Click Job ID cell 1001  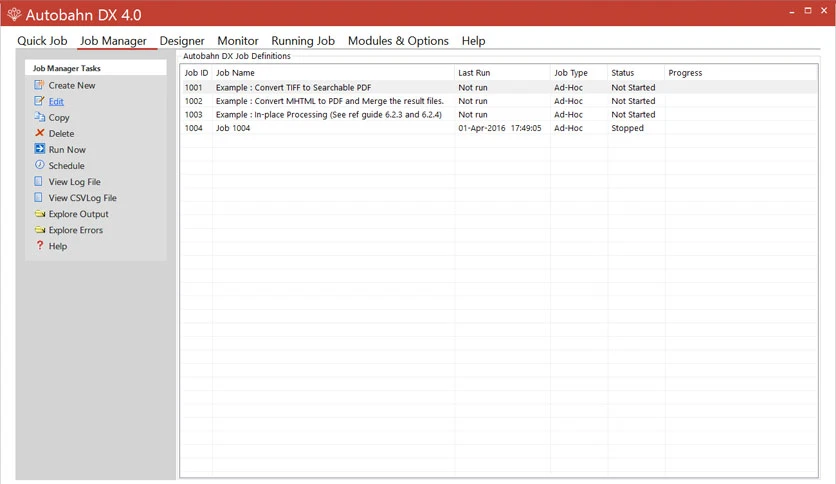tap(194, 87)
